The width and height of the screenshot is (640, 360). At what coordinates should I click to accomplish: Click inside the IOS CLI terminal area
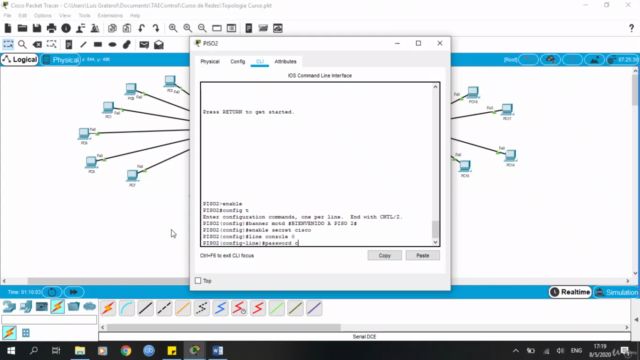(x=317, y=164)
